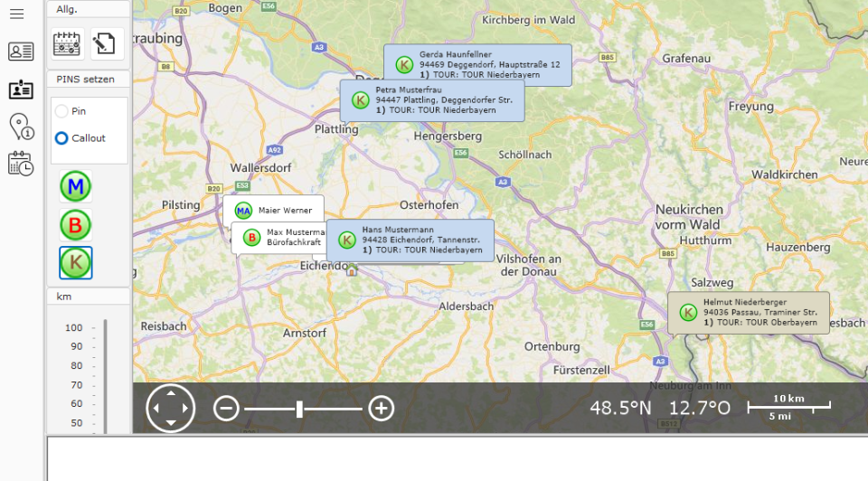Image resolution: width=868 pixels, height=481 pixels.
Task: Open the calendar with clock sidebar icon
Action: coord(21,164)
